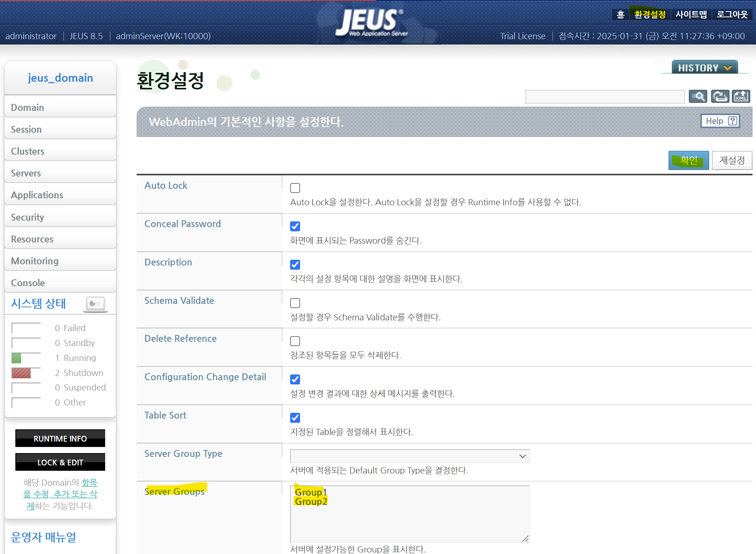
Task: Expand the HISTORY dropdown
Action: click(705, 68)
